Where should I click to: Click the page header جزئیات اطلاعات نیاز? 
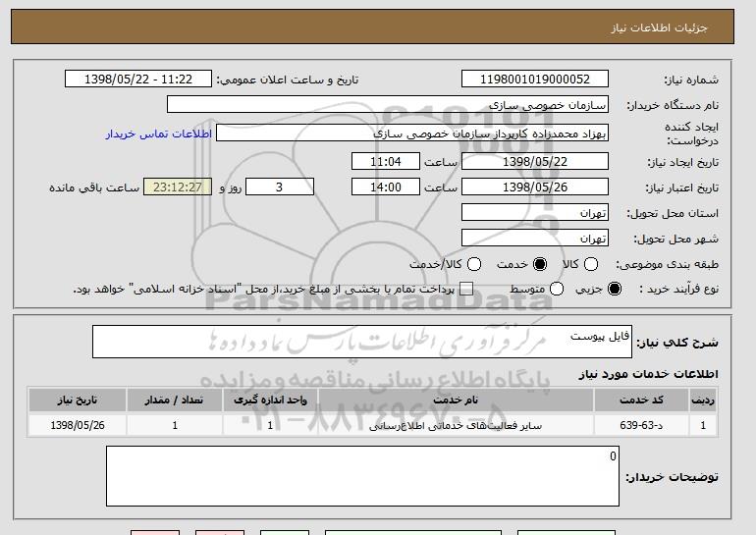click(x=659, y=27)
